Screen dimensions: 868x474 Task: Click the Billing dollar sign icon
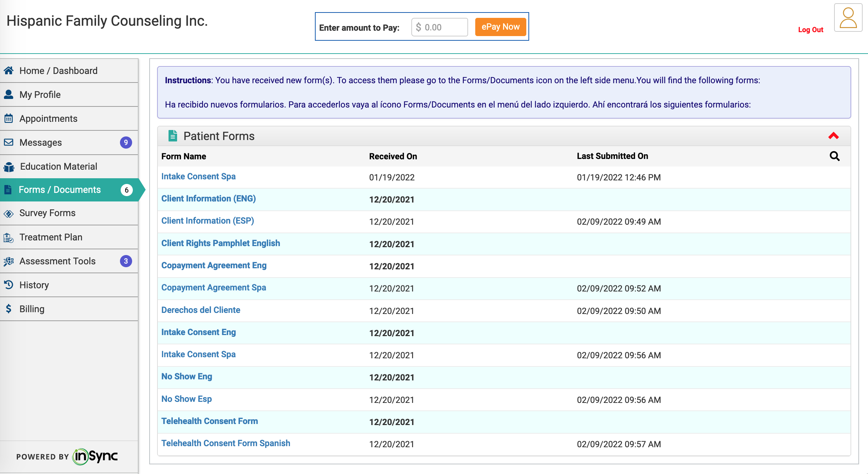coord(9,309)
